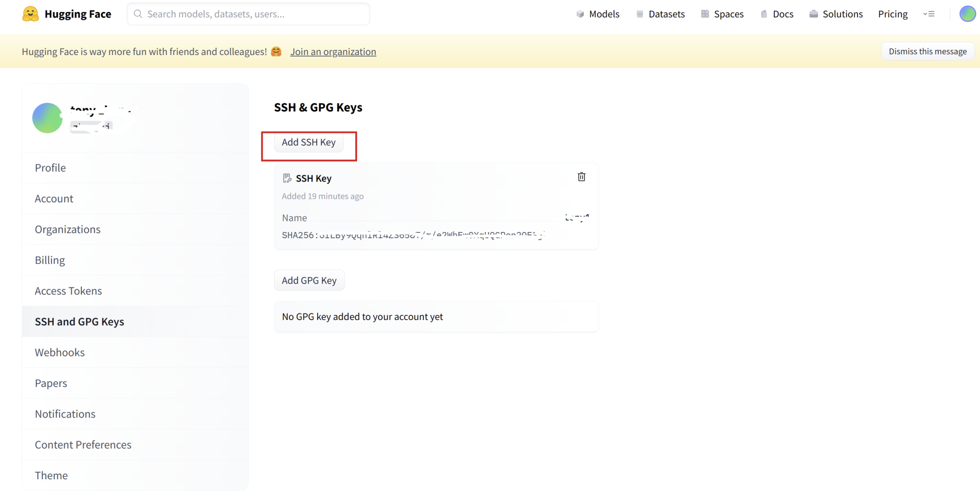Switch to the Account settings section
This screenshot has width=980, height=497.
54,198
